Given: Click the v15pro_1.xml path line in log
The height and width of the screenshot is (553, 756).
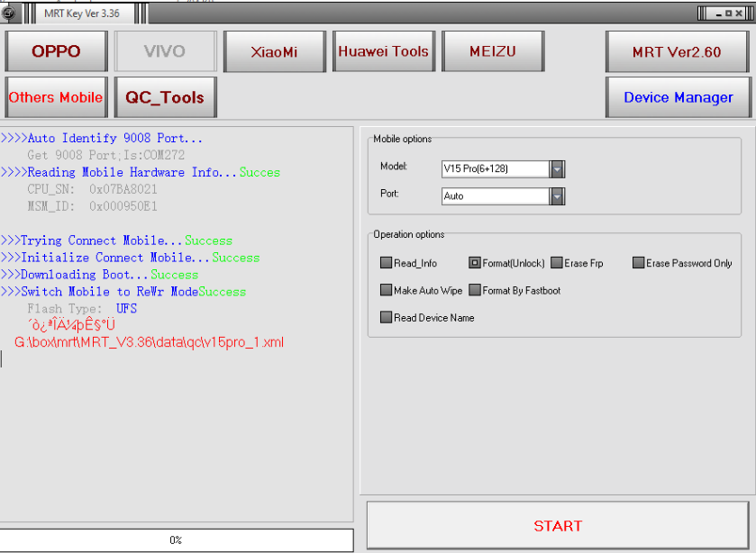Looking at the screenshot, I should pyautogui.click(x=149, y=342).
